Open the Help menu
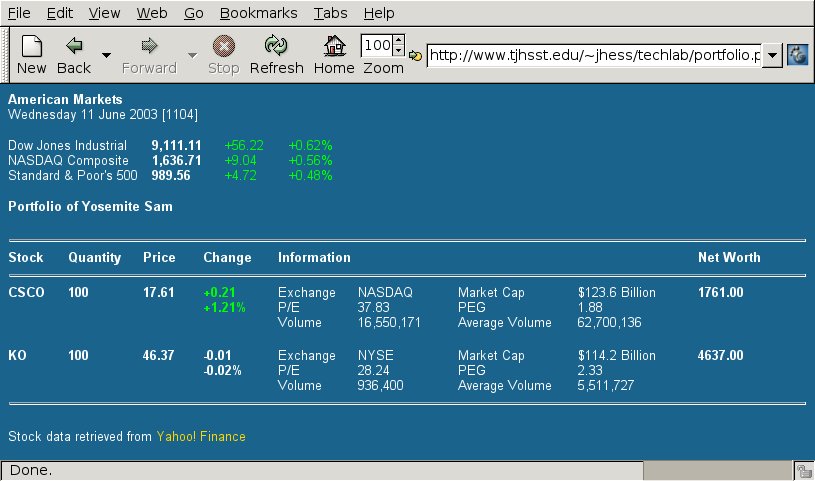The width and height of the screenshot is (815, 481). click(378, 13)
